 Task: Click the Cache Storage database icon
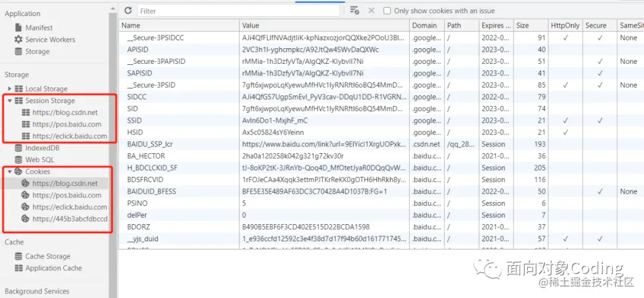tap(18, 256)
